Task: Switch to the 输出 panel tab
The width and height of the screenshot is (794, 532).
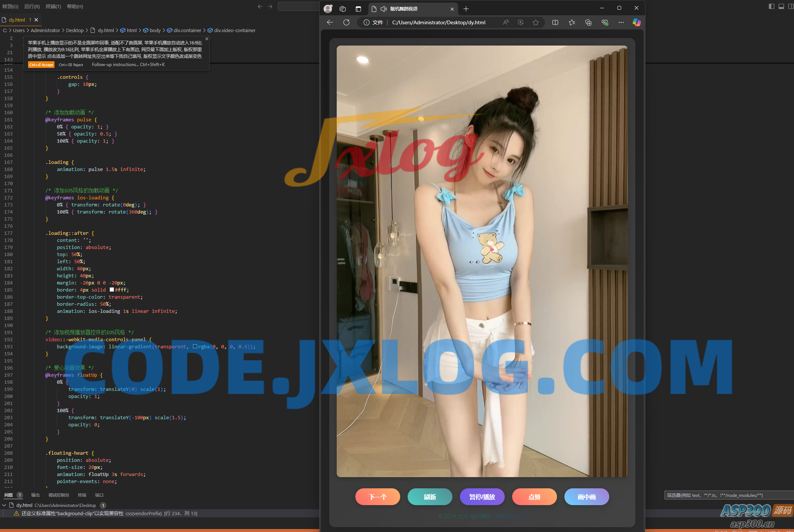Action: [35, 495]
